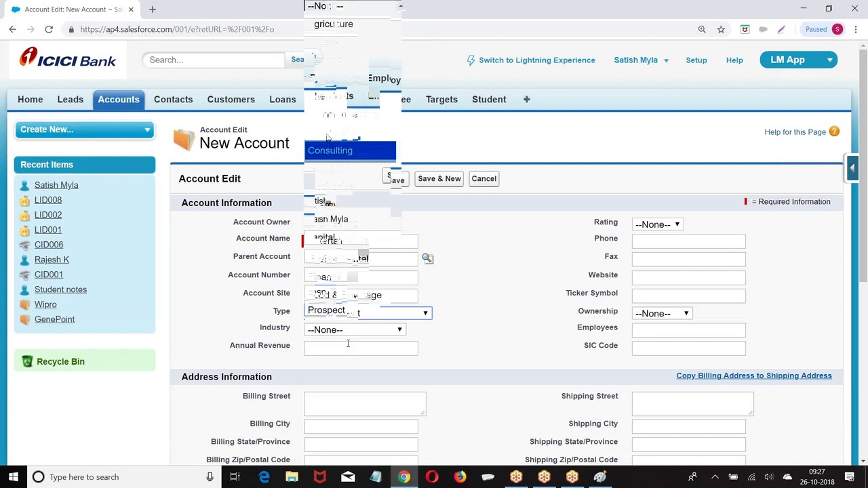Click the taskbar volume icon
The width and height of the screenshot is (868, 488).
[x=769, y=476]
